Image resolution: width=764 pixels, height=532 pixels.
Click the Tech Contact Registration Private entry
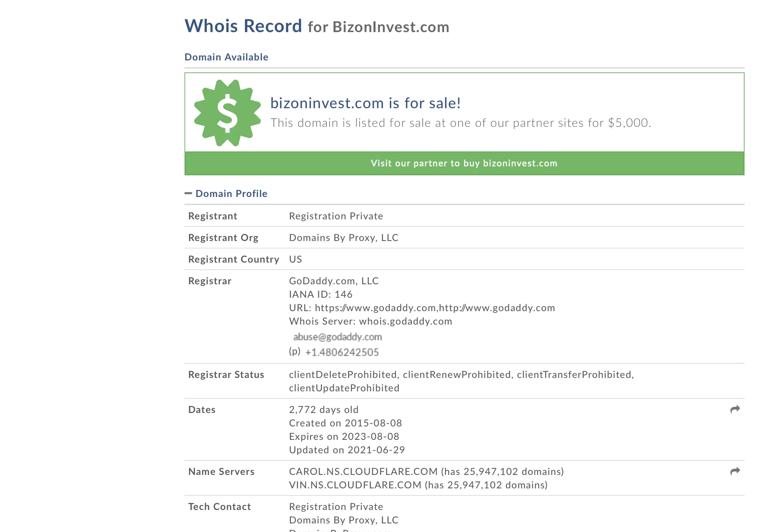[336, 507]
